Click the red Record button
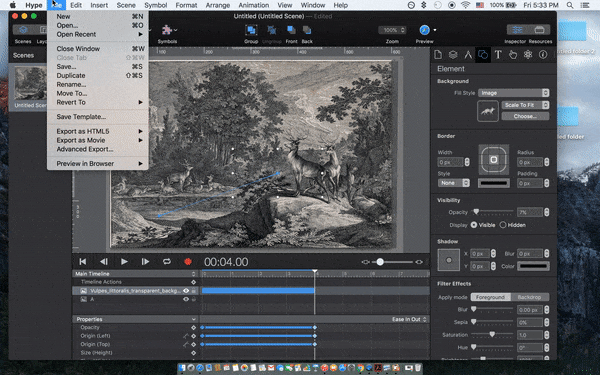 pos(188,262)
